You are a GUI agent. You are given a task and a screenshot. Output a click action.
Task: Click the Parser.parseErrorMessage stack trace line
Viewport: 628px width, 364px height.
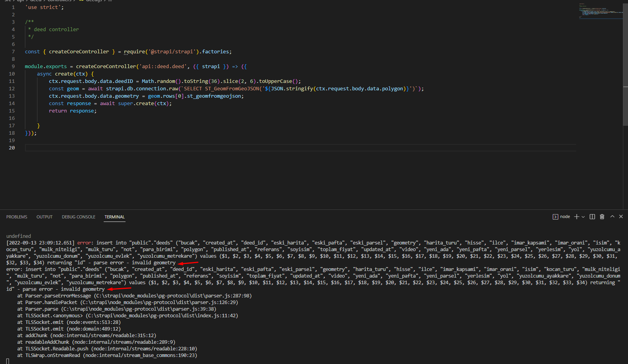point(134,296)
